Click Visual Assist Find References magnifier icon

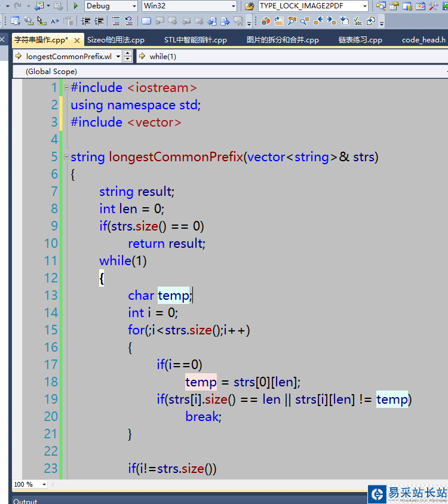pos(305,21)
